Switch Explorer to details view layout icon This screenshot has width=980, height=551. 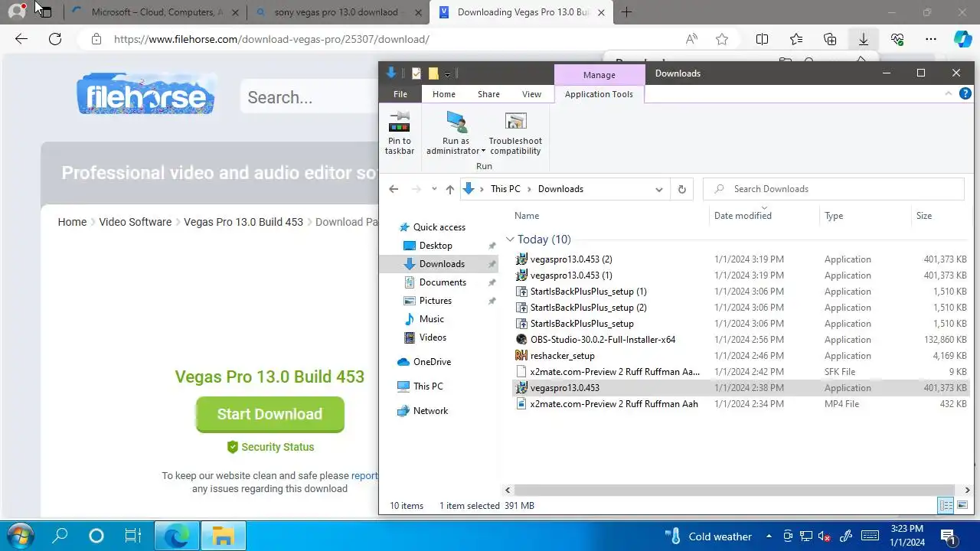[946, 506]
